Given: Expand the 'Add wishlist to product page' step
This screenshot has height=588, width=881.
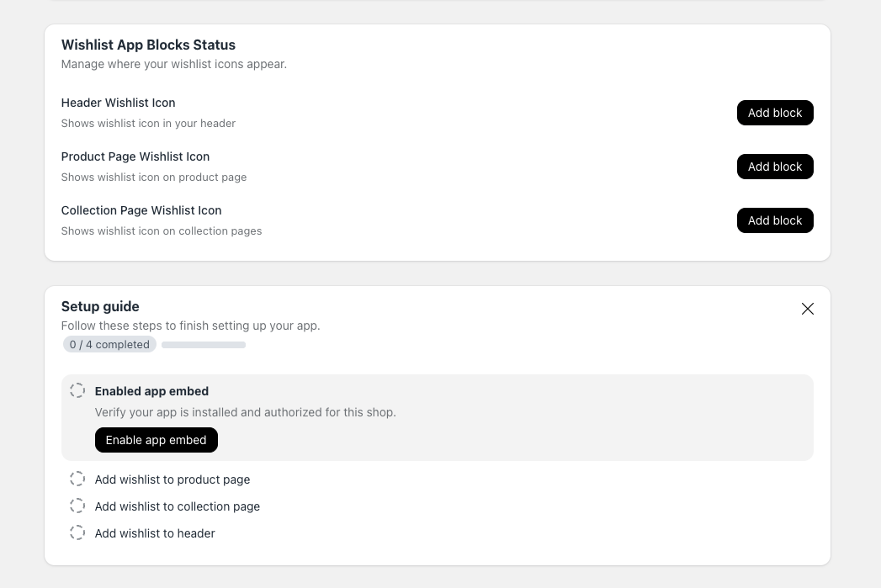Looking at the screenshot, I should [172, 479].
